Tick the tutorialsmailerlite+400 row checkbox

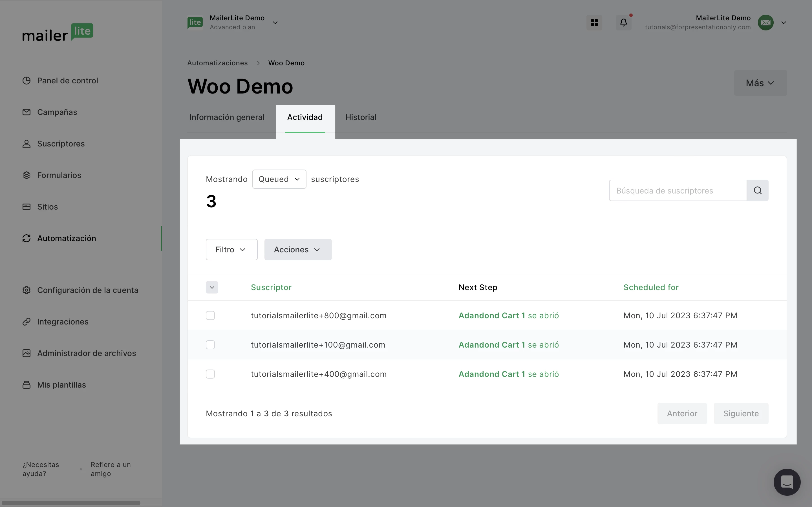(210, 374)
